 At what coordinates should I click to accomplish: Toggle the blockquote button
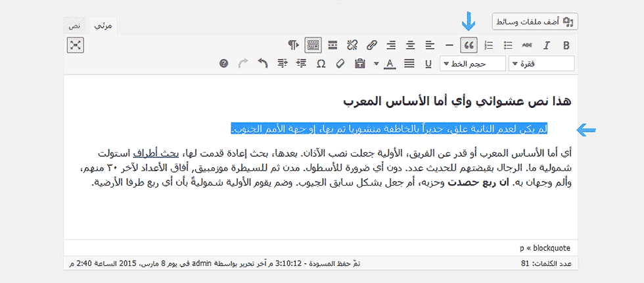(469, 45)
